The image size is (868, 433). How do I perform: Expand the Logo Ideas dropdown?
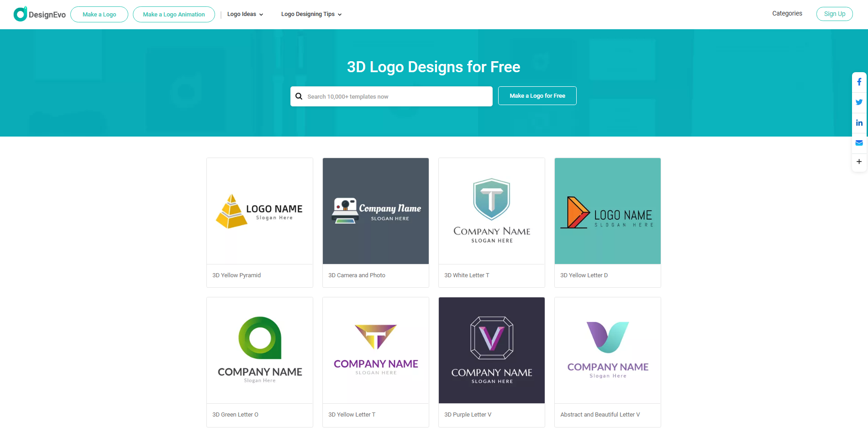pyautogui.click(x=245, y=14)
